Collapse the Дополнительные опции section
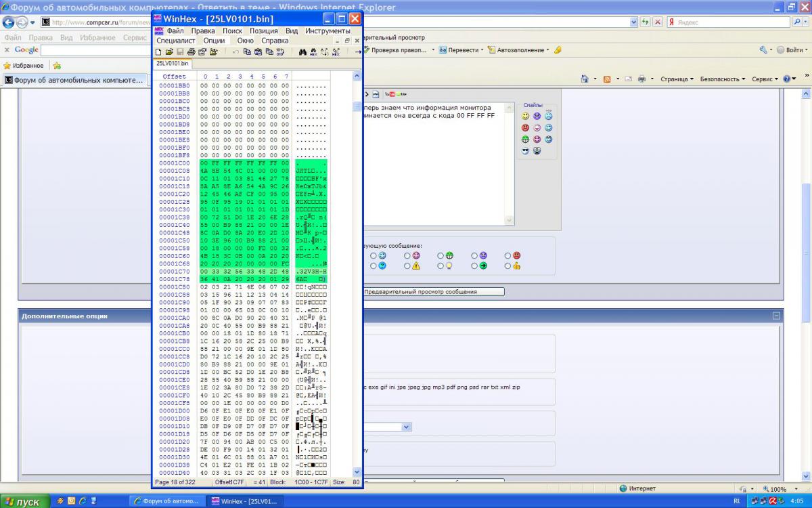 (776, 316)
